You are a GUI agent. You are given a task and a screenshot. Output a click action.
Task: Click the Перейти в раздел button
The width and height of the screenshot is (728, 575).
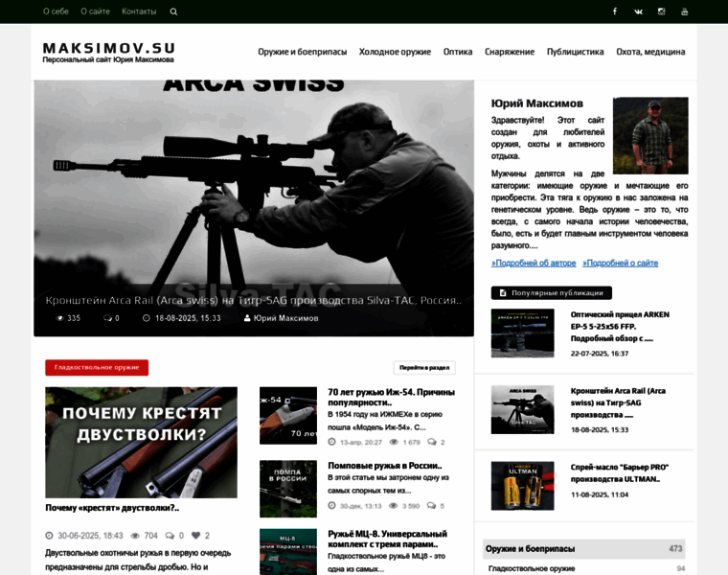coord(424,367)
